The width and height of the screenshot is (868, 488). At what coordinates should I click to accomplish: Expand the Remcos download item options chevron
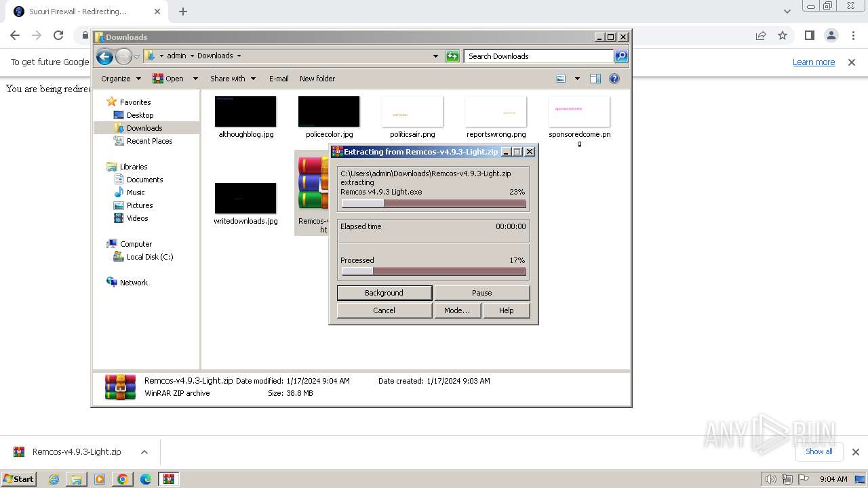(144, 452)
